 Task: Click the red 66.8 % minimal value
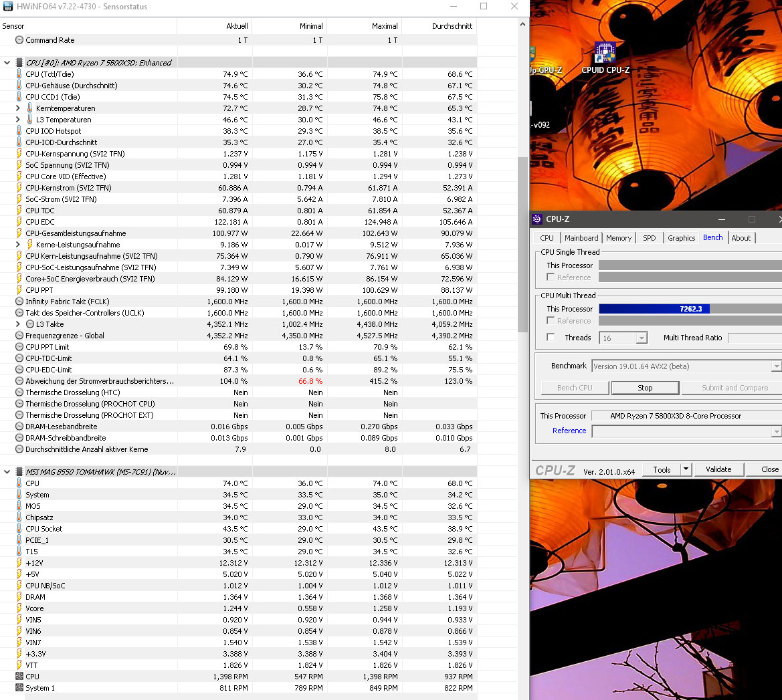point(310,381)
